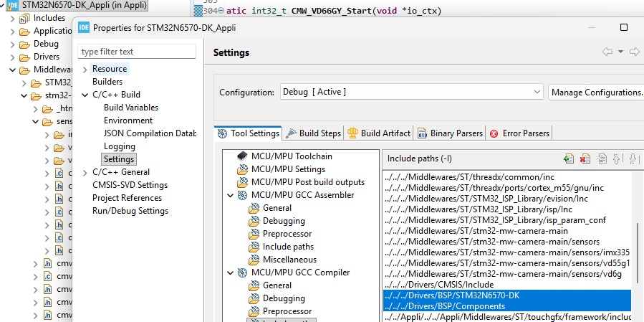Click the type filter text field

coord(136,52)
